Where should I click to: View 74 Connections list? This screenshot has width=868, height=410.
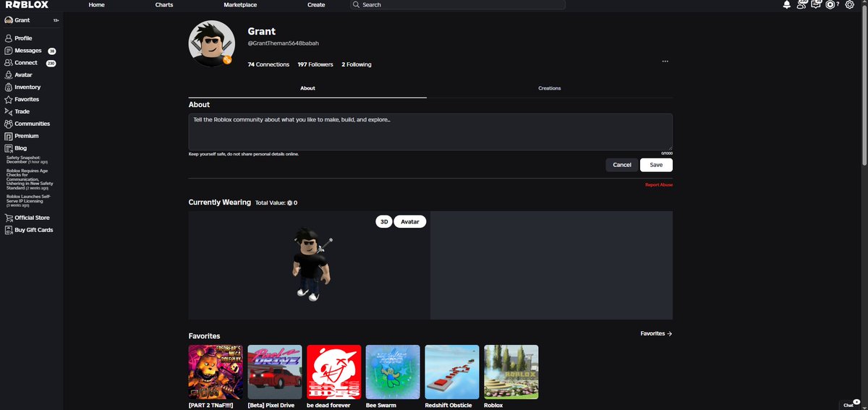268,64
